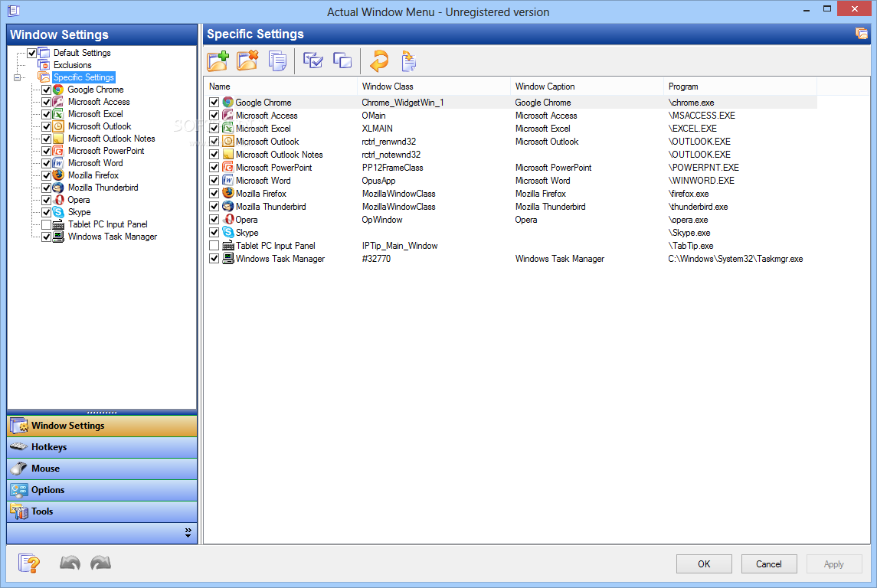Select the Opera tree item
This screenshot has height=588, width=877.
click(x=79, y=200)
